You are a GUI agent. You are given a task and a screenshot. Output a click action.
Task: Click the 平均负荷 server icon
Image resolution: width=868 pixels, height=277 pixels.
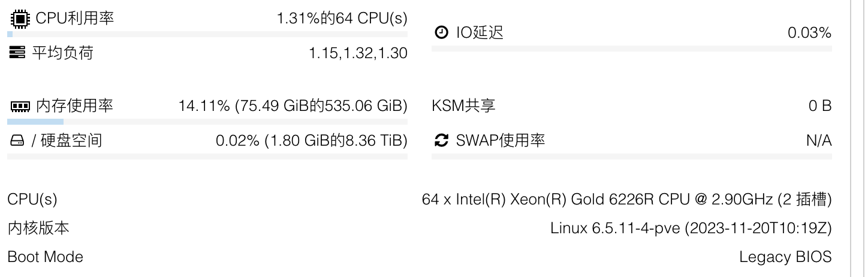(17, 53)
